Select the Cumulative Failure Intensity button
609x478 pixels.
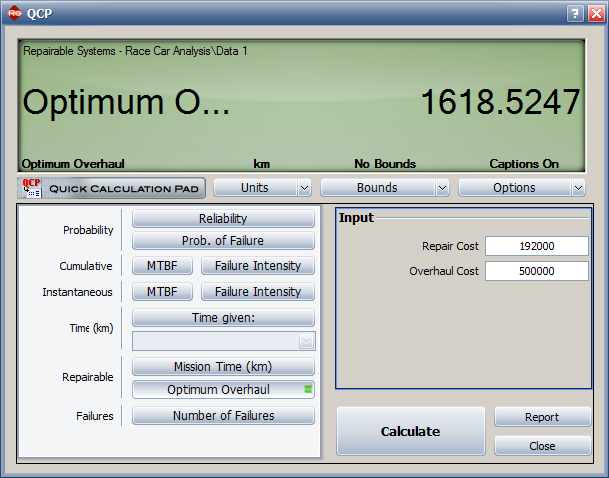click(x=257, y=266)
